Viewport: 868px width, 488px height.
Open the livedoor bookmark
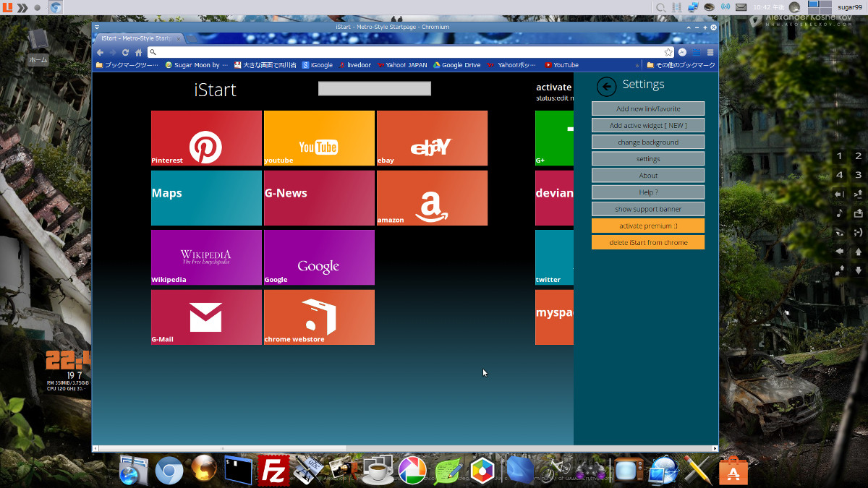click(x=354, y=65)
